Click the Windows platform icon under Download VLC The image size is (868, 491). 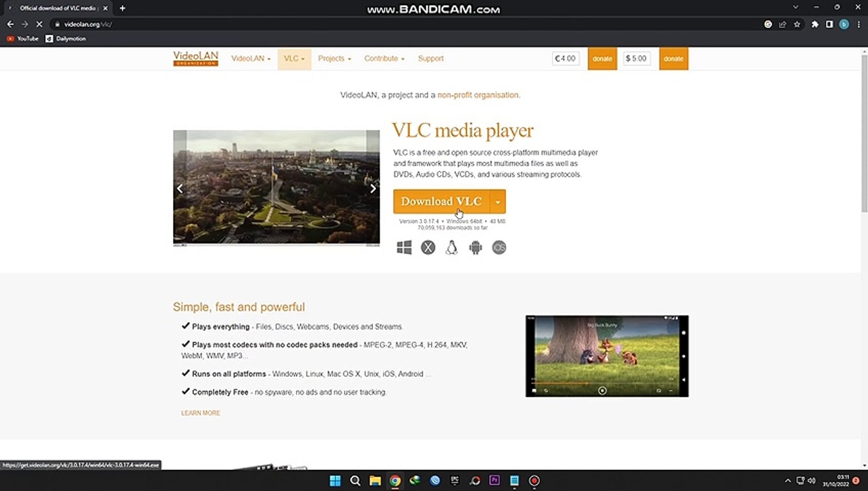click(404, 247)
